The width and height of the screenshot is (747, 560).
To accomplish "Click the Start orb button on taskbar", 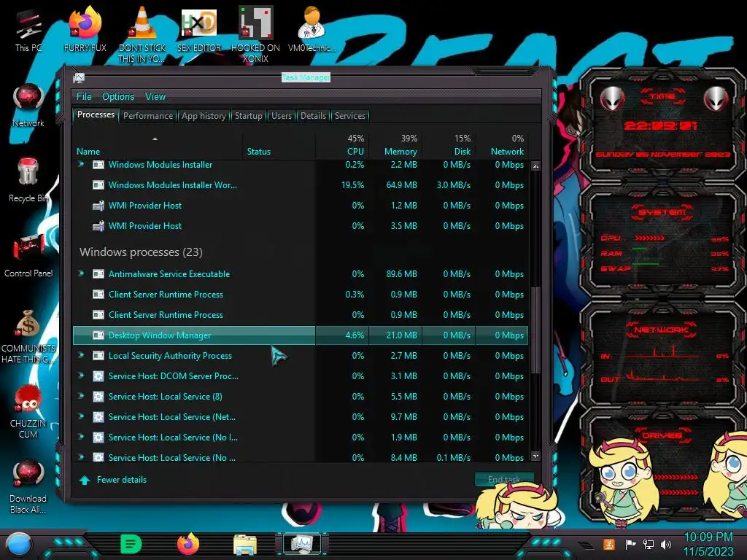I will click(x=18, y=545).
